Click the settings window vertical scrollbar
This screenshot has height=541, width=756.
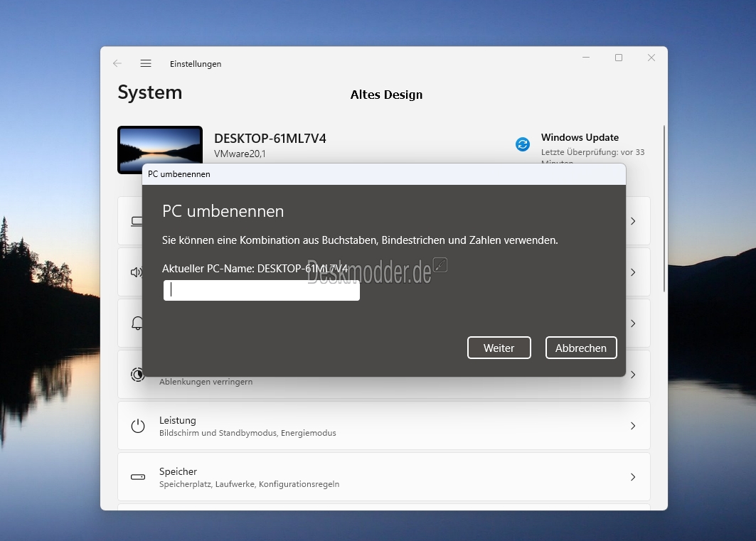pos(664,208)
